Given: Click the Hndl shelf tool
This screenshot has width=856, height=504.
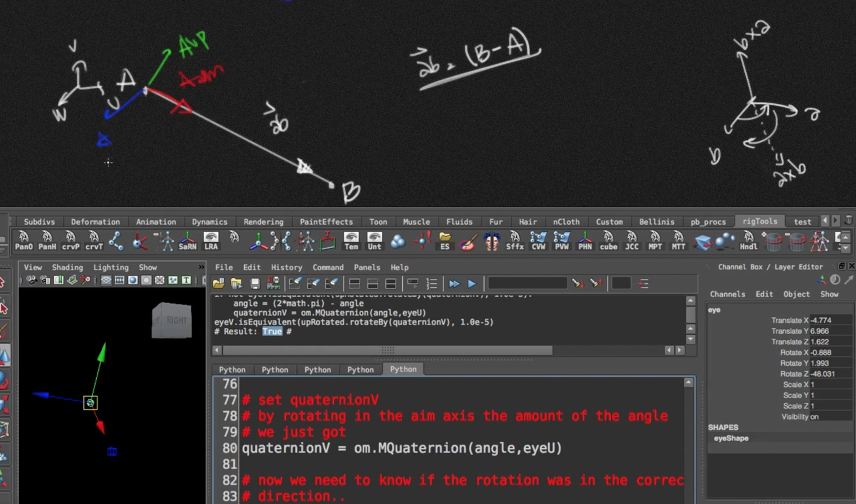Looking at the screenshot, I should click(x=748, y=241).
